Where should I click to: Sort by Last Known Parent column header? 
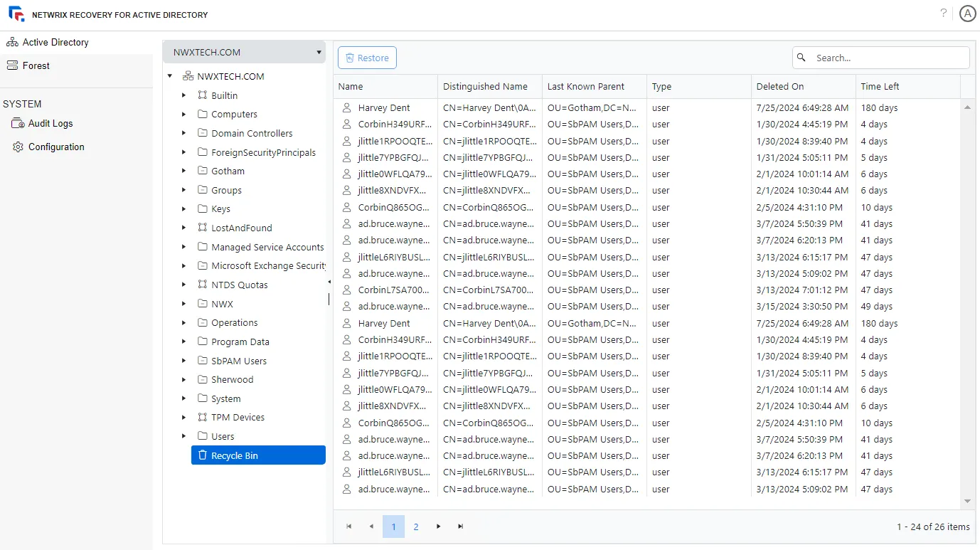pos(595,86)
